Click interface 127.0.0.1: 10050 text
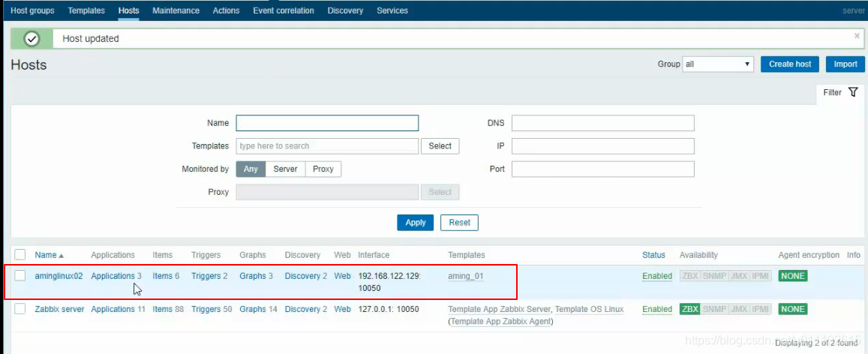The height and width of the screenshot is (354, 868). point(389,309)
